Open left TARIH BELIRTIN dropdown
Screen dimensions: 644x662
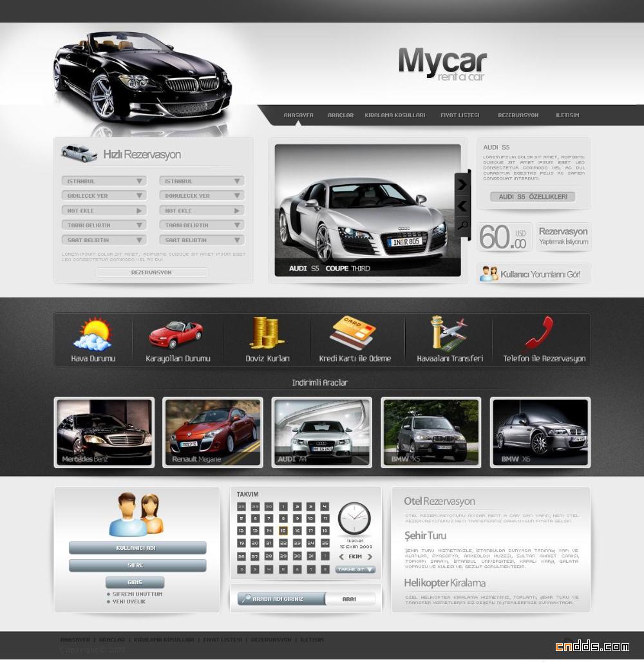tap(104, 225)
